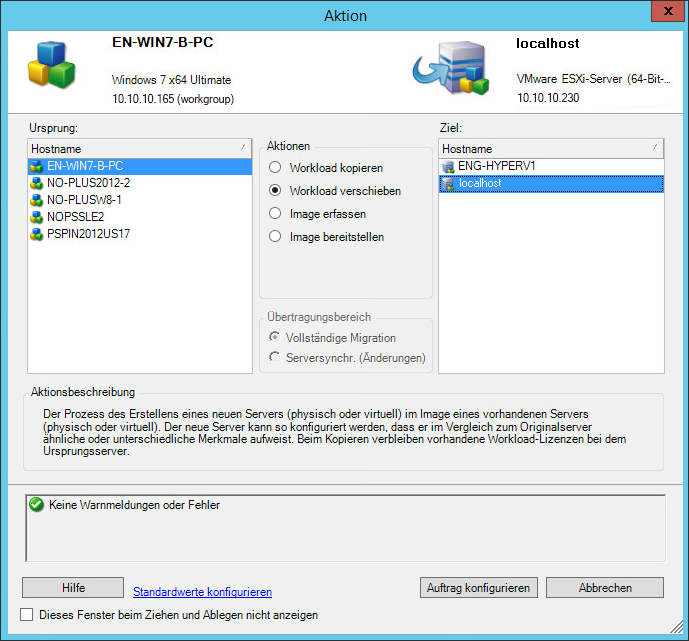Open the Hilfe help button
The width and height of the screenshot is (689, 641).
click(x=72, y=587)
